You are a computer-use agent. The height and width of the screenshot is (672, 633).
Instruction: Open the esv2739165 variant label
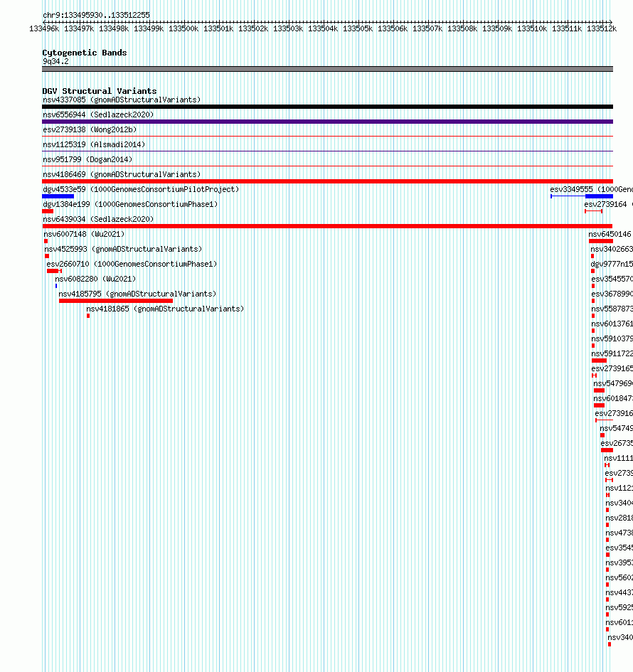pos(612,368)
